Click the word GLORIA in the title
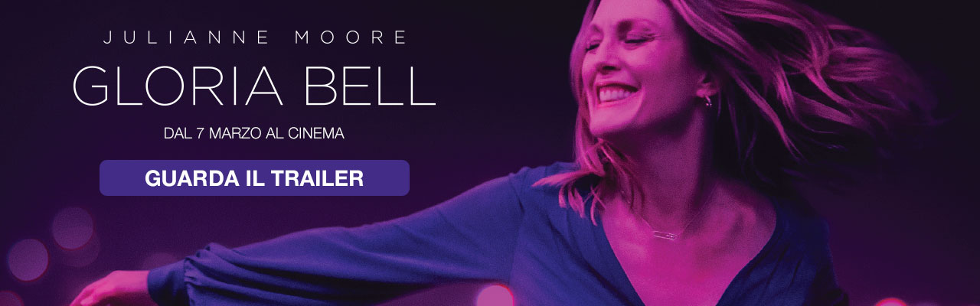Screen dimensions: 980x306 (x=179, y=86)
